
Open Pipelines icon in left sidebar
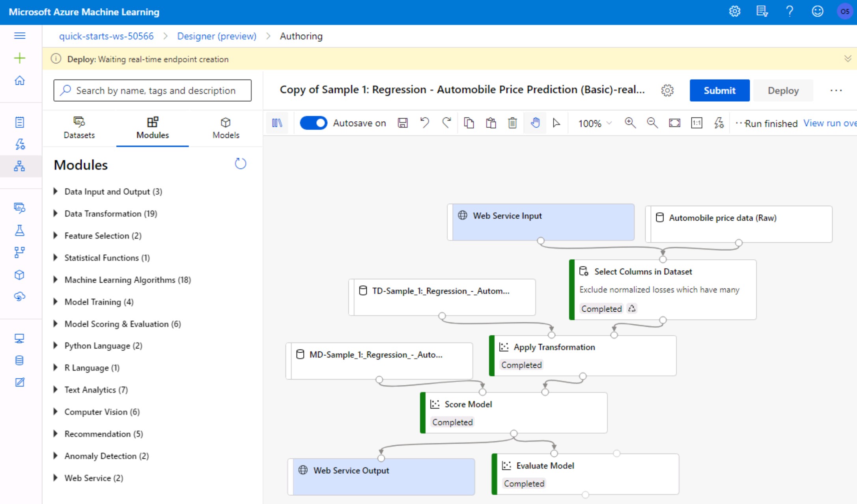(x=20, y=252)
